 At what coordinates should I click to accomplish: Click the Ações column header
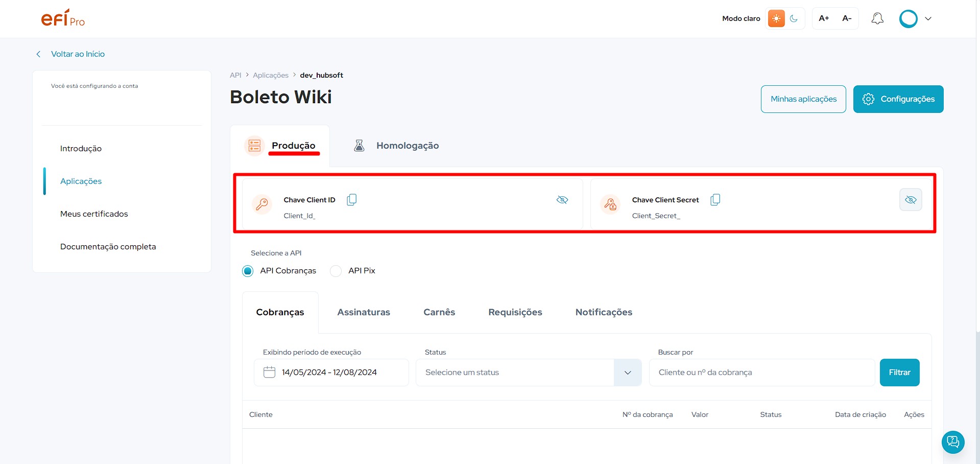[x=914, y=415]
